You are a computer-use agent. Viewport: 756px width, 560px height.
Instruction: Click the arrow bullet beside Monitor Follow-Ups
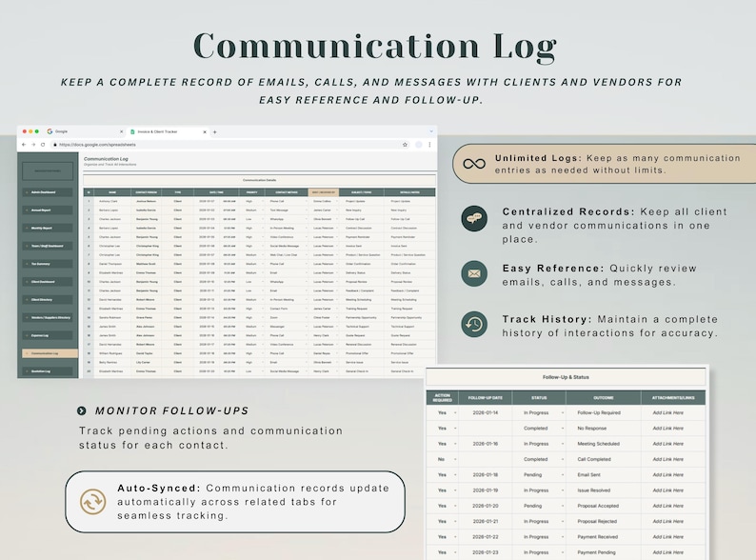point(82,410)
